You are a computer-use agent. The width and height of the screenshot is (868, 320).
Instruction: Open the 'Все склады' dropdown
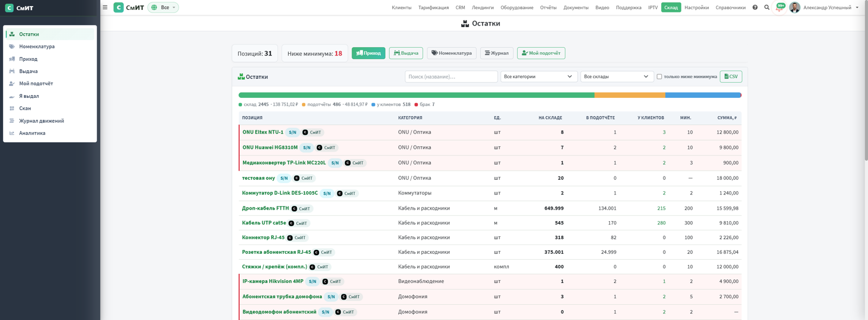click(616, 77)
